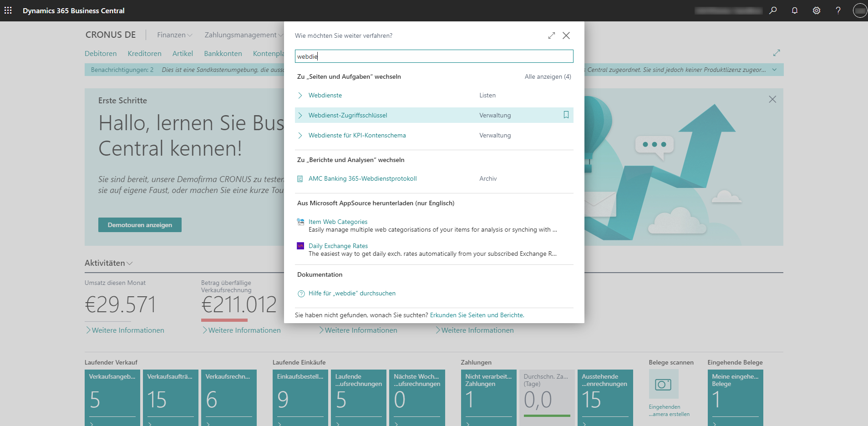
Task: Open the search magnifier in the top bar
Action: click(773, 10)
